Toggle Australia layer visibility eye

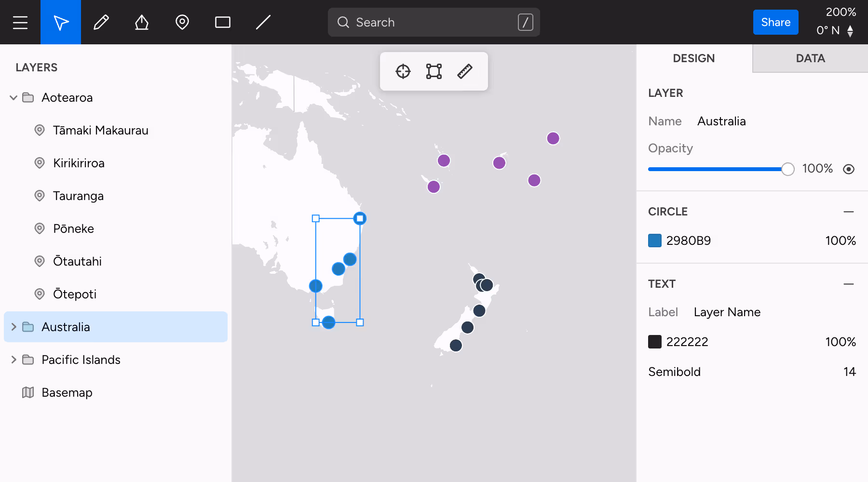pyautogui.click(x=849, y=169)
